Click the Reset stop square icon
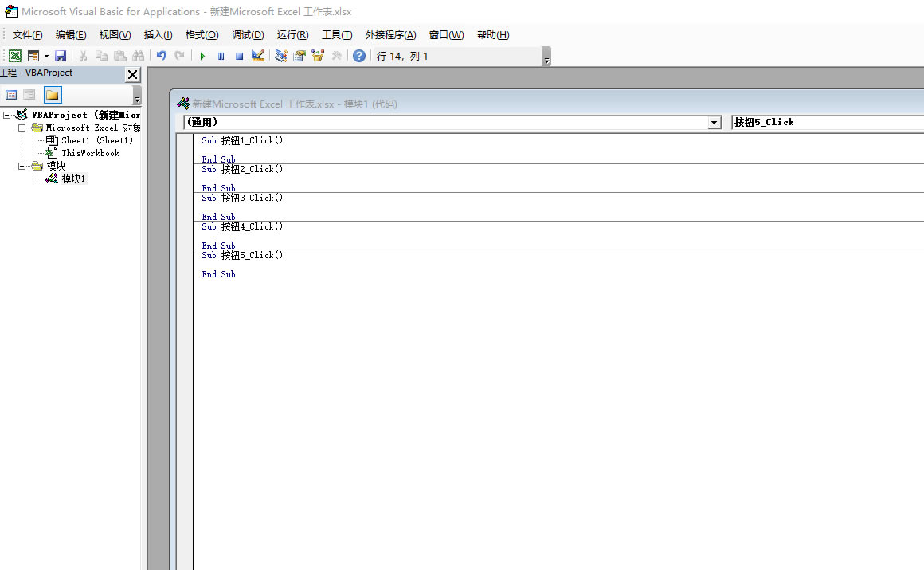 click(x=239, y=56)
